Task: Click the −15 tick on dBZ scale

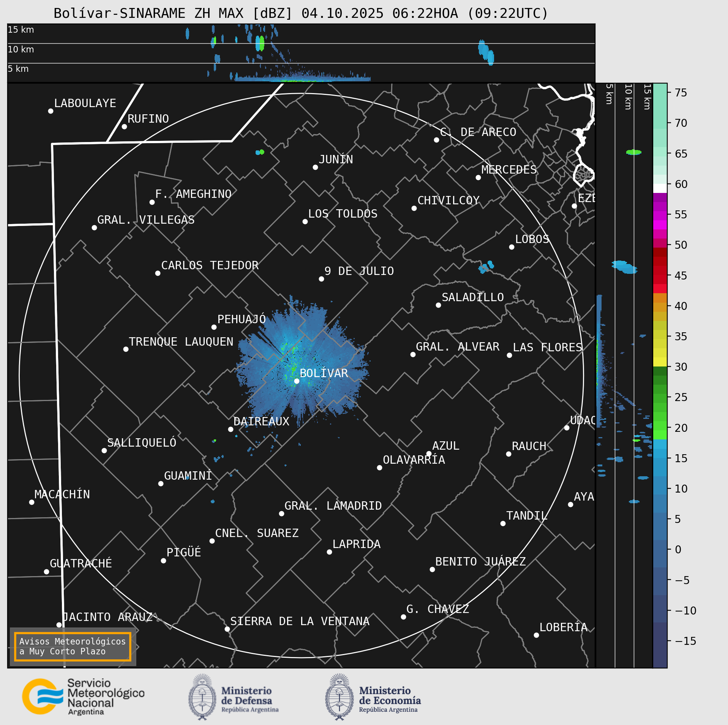Action: pos(685,641)
